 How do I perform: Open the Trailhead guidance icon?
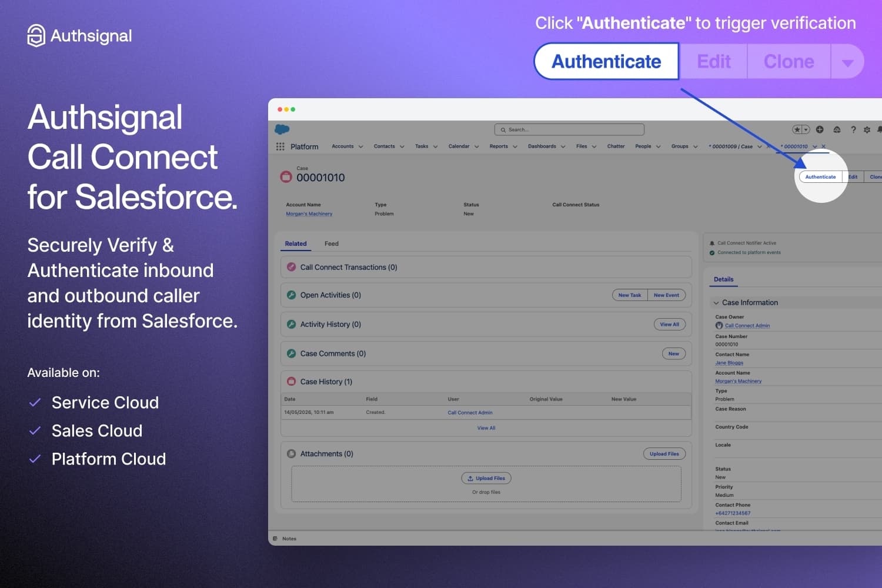[837, 129]
